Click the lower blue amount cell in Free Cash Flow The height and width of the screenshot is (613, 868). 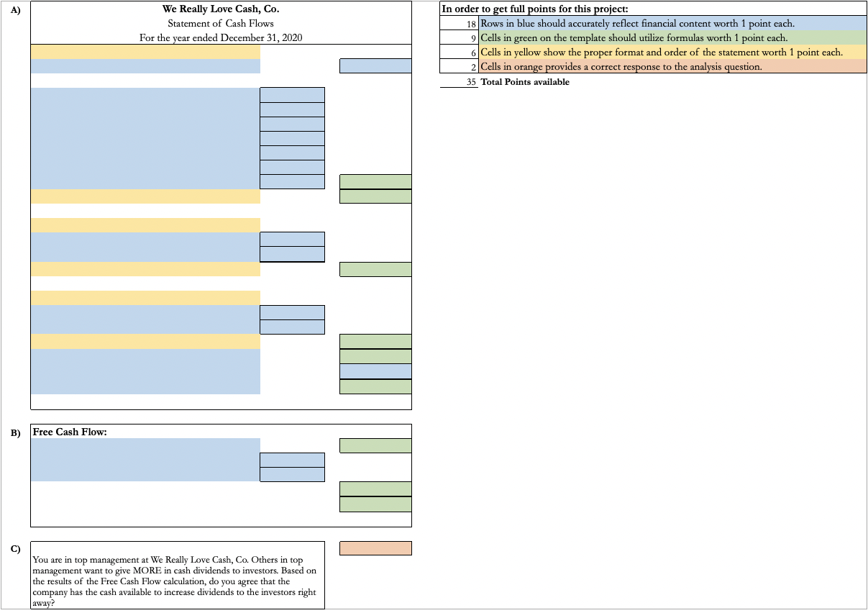(x=292, y=474)
